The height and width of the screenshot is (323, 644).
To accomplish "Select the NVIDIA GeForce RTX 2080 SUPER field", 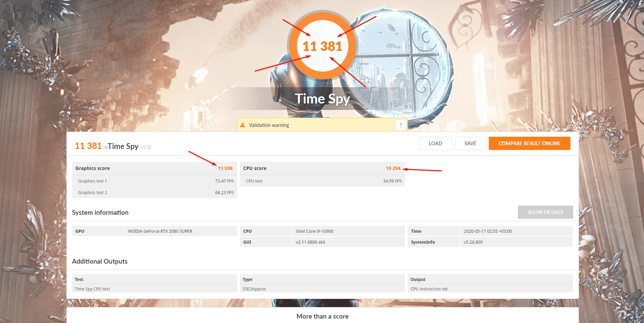I will point(160,231).
